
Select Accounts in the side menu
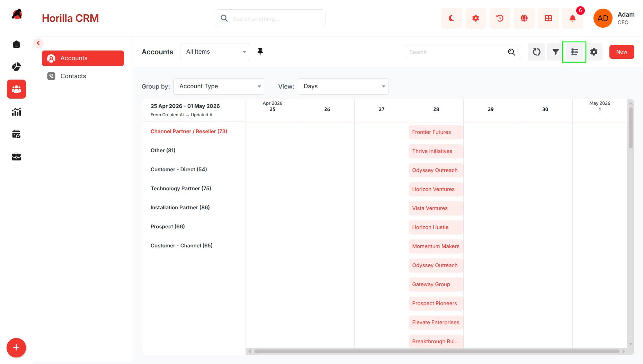click(83, 58)
